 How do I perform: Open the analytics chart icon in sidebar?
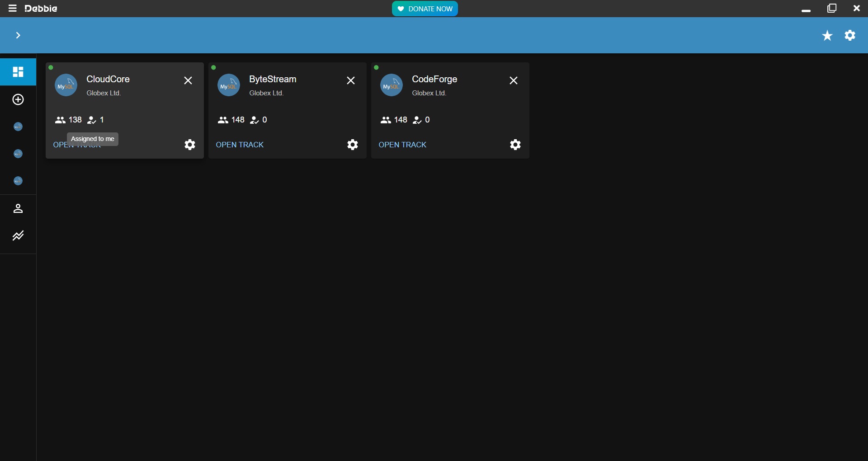click(18, 236)
